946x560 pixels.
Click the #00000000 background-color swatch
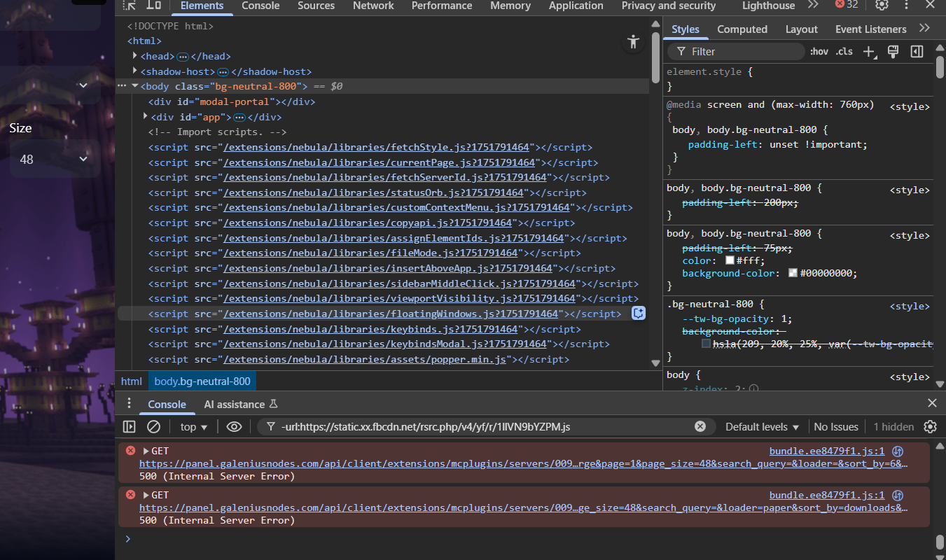[x=793, y=273]
